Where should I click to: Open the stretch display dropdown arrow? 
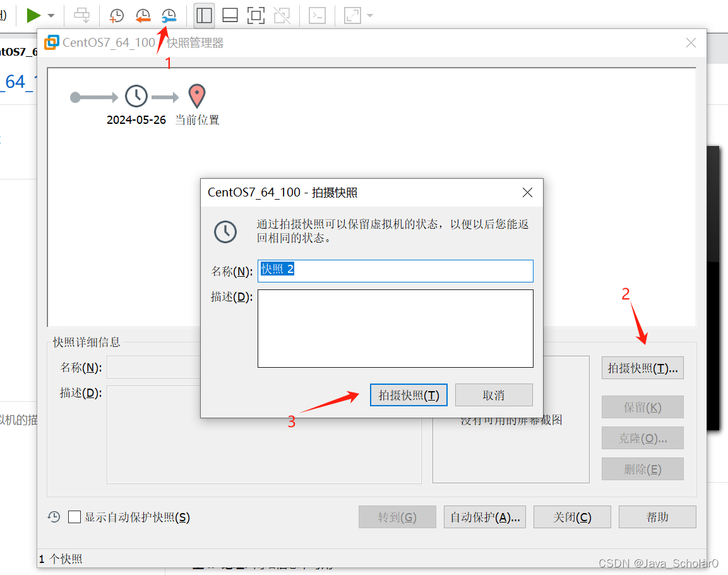tap(370, 16)
